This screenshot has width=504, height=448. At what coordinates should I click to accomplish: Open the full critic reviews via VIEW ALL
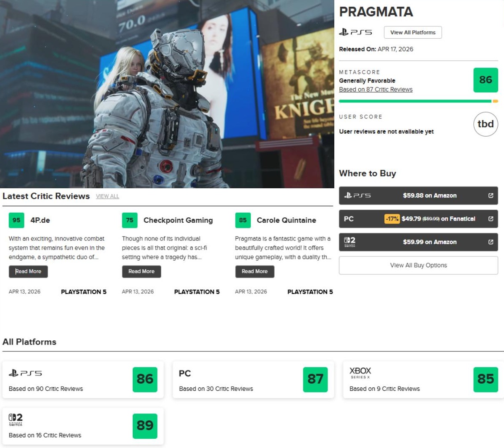click(107, 196)
